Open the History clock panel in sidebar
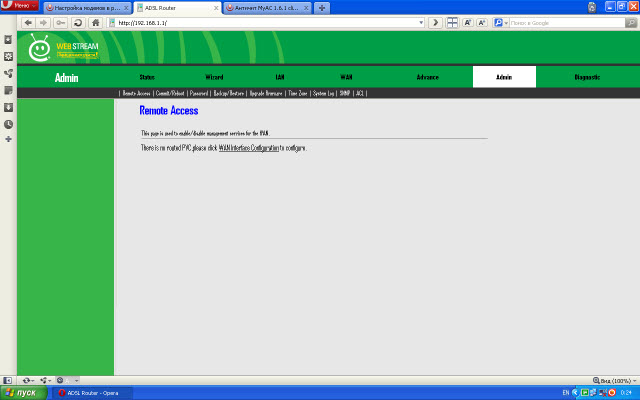 [8, 124]
